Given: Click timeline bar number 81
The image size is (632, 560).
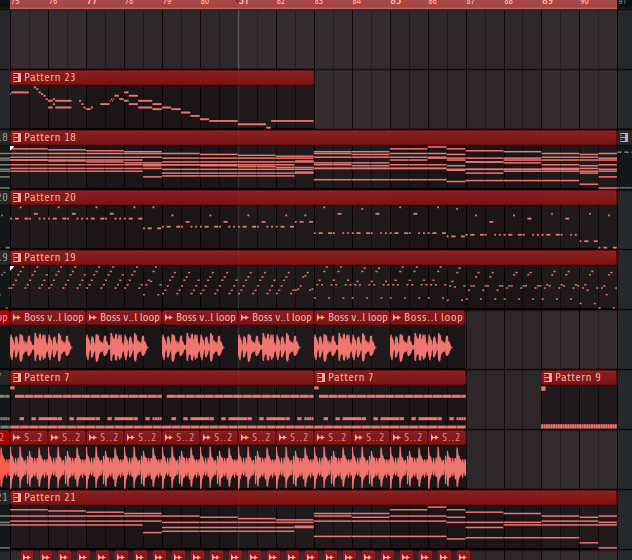Looking at the screenshot, I should coord(243,2).
